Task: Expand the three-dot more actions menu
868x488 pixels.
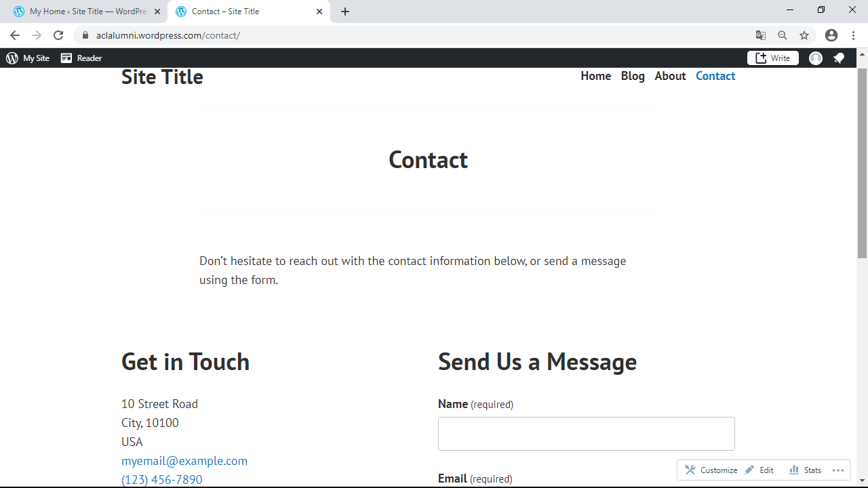Action: pos(838,470)
